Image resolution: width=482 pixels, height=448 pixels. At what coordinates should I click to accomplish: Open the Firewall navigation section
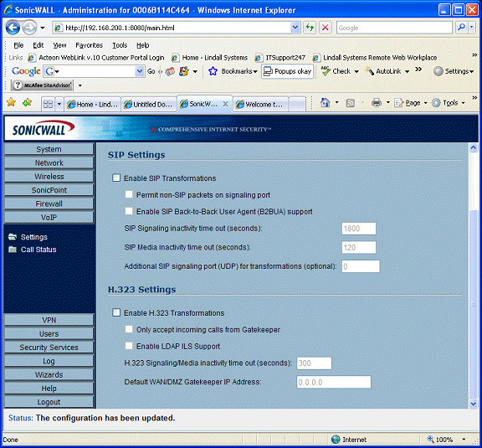tap(49, 203)
